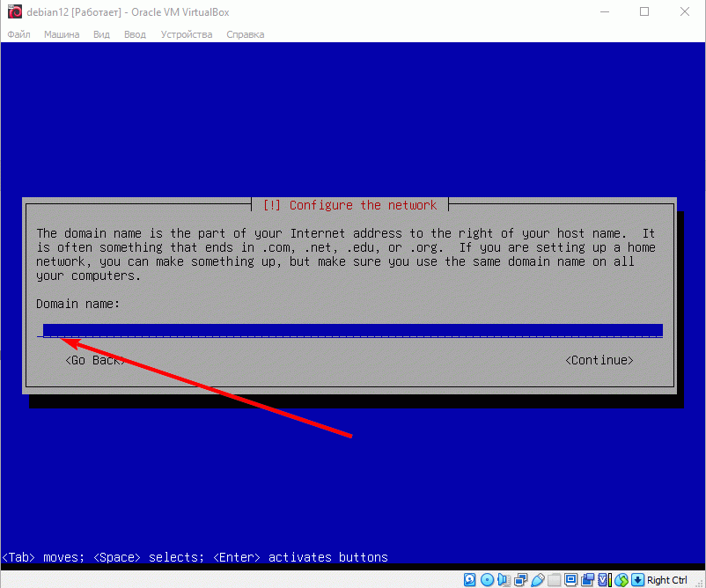The width and height of the screenshot is (706, 588).
Task: Open the Машина menu
Action: pos(62,34)
